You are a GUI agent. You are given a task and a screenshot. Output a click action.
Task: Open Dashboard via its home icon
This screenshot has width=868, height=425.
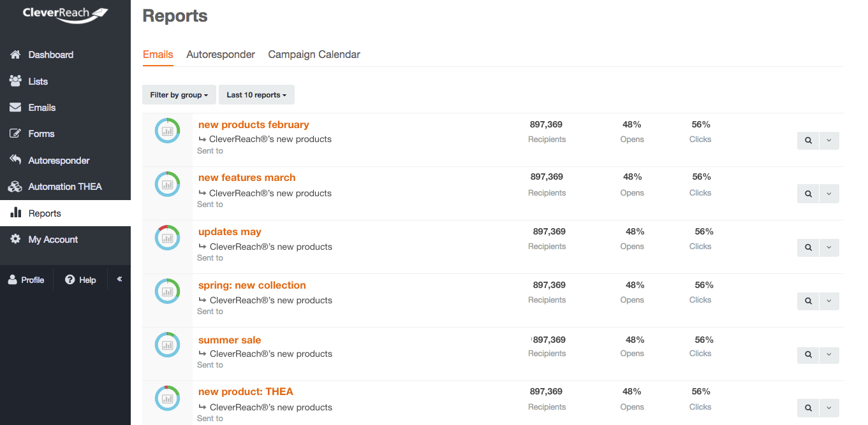[15, 55]
